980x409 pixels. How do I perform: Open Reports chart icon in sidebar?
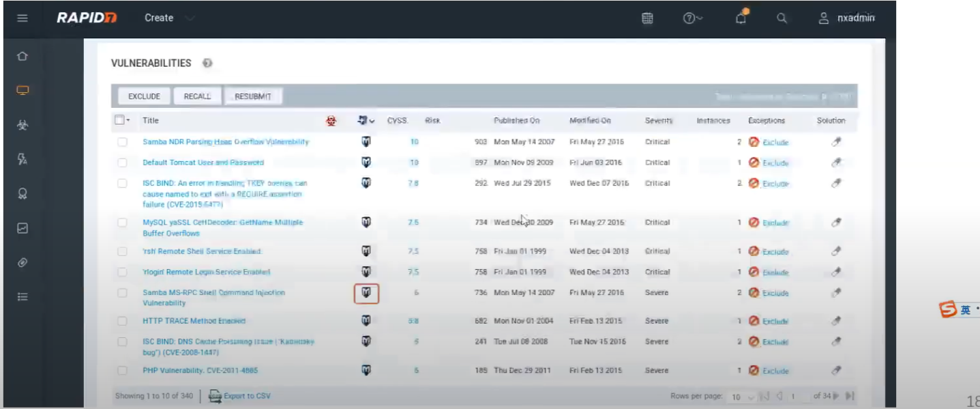coord(23,229)
